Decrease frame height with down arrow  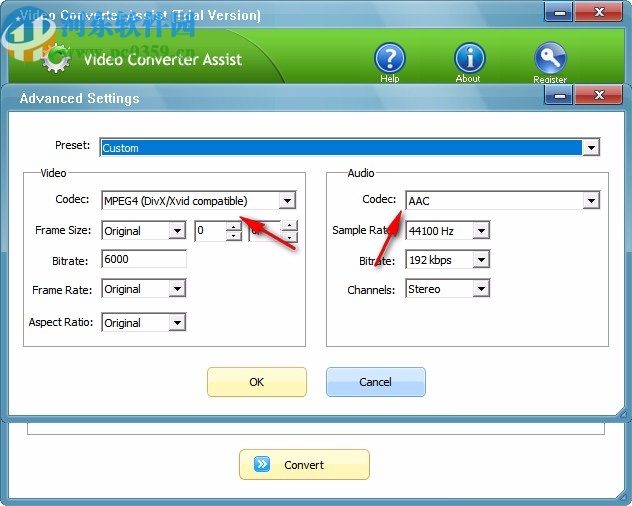tap(290, 236)
